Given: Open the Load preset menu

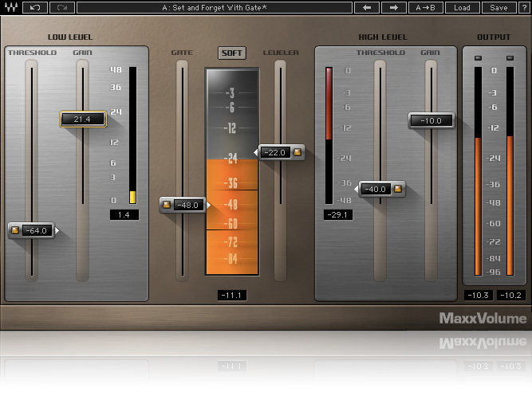Looking at the screenshot, I should (463, 7).
